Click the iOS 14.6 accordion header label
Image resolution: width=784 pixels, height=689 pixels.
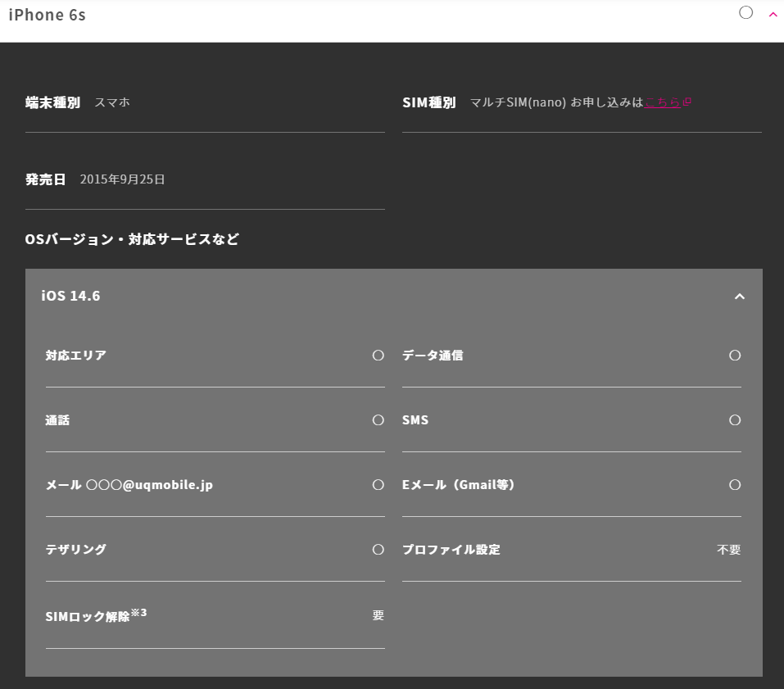click(71, 296)
